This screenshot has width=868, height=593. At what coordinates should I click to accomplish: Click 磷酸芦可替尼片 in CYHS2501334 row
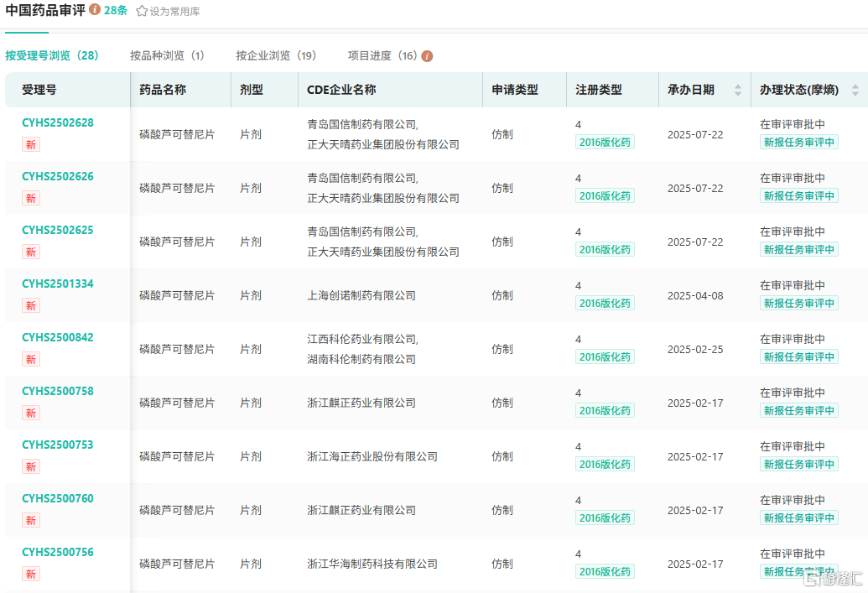[177, 296]
